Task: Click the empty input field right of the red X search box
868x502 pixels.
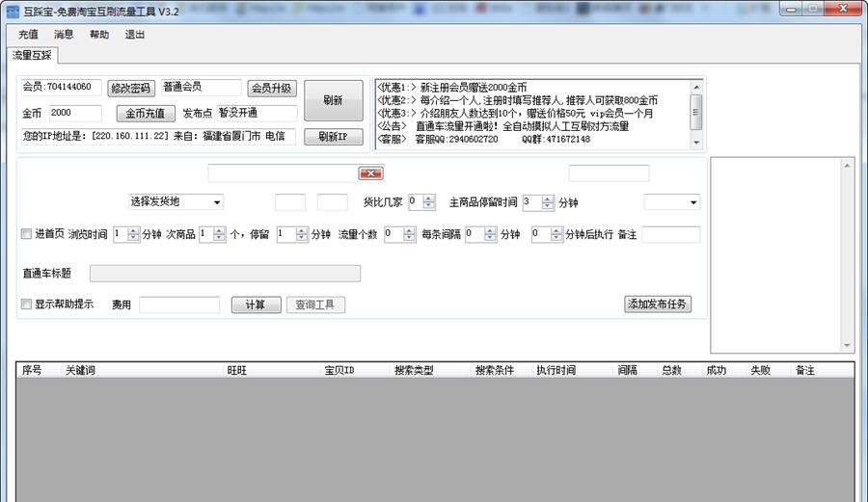Action: (609, 173)
